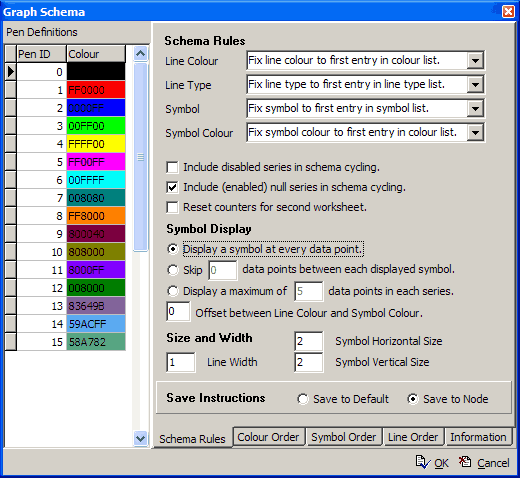Open the Information tab
The width and height of the screenshot is (520, 478).
click(x=478, y=437)
